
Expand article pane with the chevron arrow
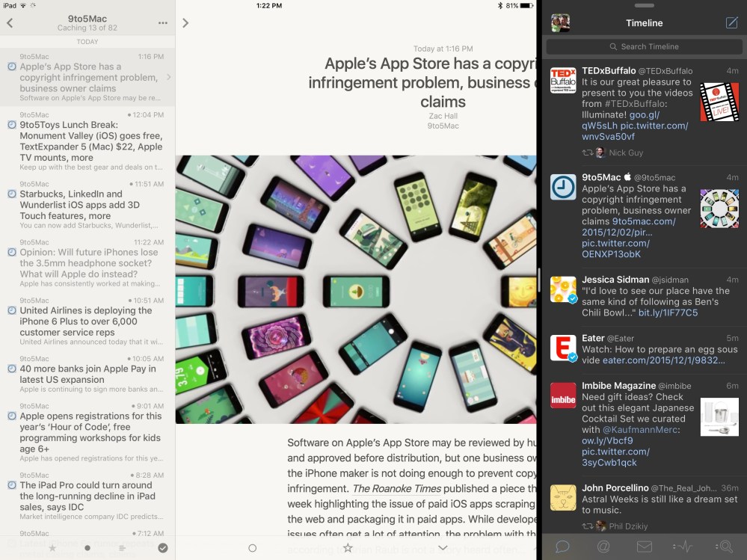tap(185, 23)
